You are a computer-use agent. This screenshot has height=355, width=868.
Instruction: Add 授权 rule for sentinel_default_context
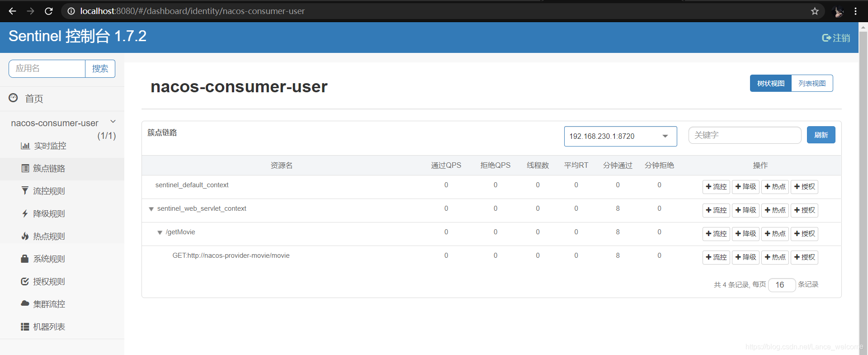(x=804, y=187)
